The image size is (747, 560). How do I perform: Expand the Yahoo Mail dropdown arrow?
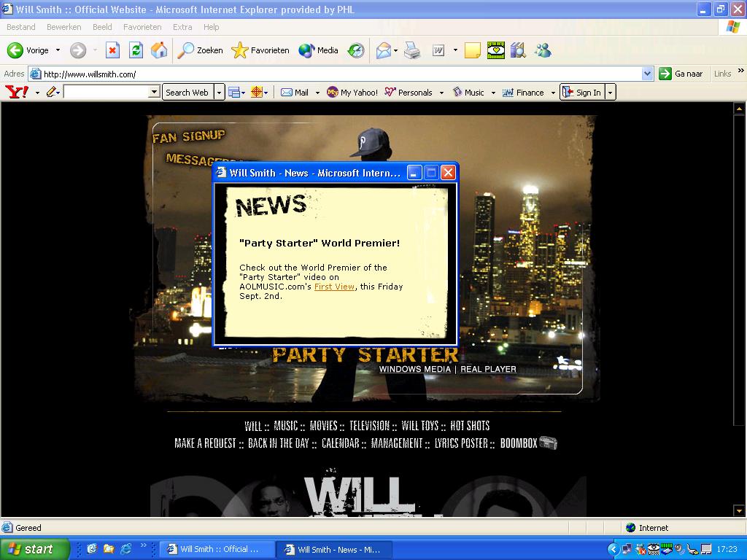pyautogui.click(x=317, y=93)
